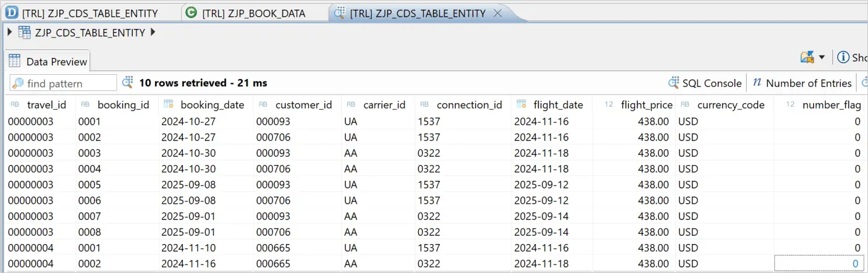The width and height of the screenshot is (868, 273).
Task: Click the numeric type icon of number_flag header
Action: (790, 104)
